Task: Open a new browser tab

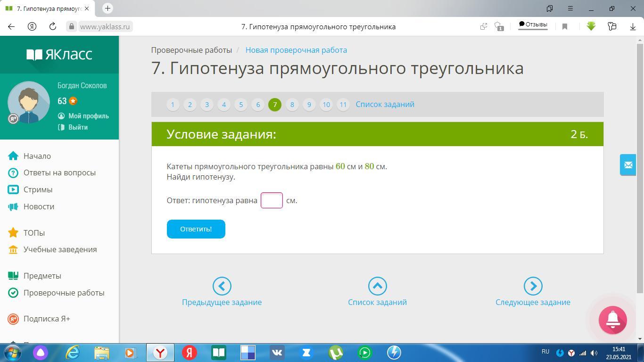Action: [x=107, y=8]
